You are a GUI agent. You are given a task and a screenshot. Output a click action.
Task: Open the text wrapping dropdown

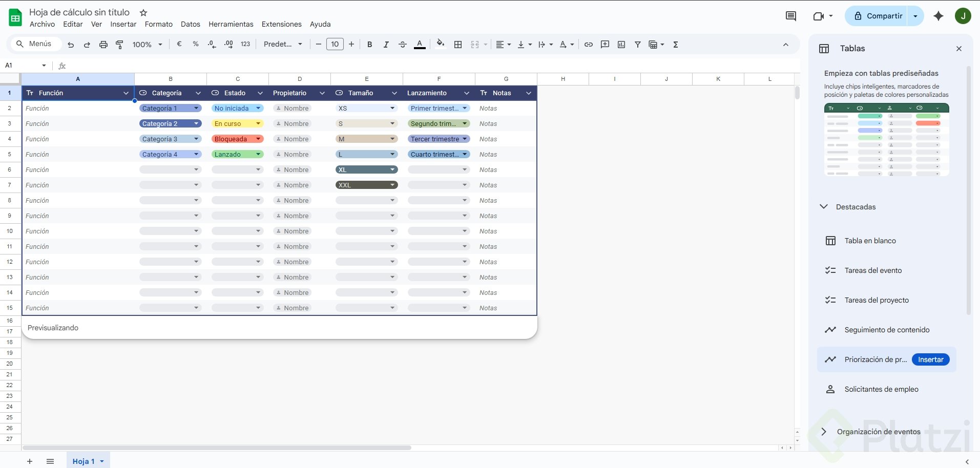click(546, 45)
